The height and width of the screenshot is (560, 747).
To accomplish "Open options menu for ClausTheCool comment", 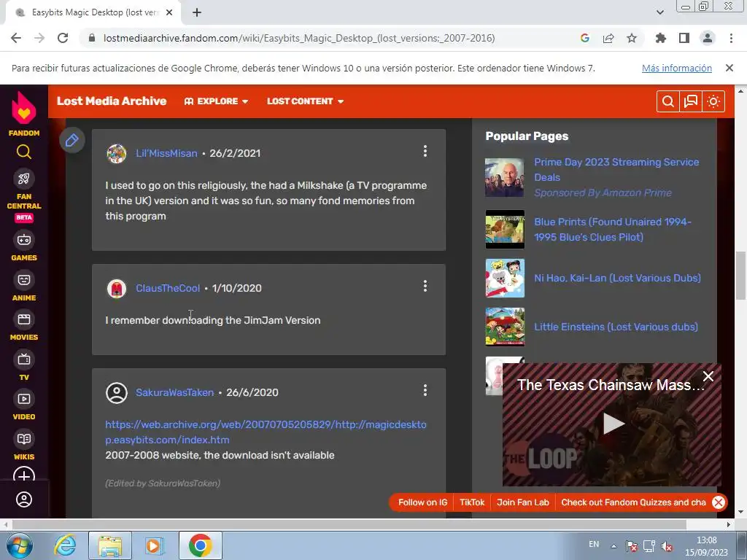I will pos(425,286).
